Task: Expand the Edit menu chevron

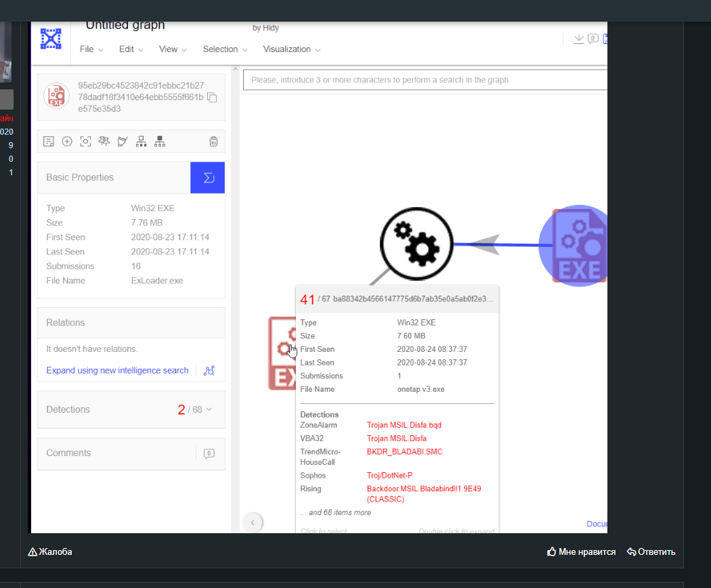Action: [x=141, y=50]
